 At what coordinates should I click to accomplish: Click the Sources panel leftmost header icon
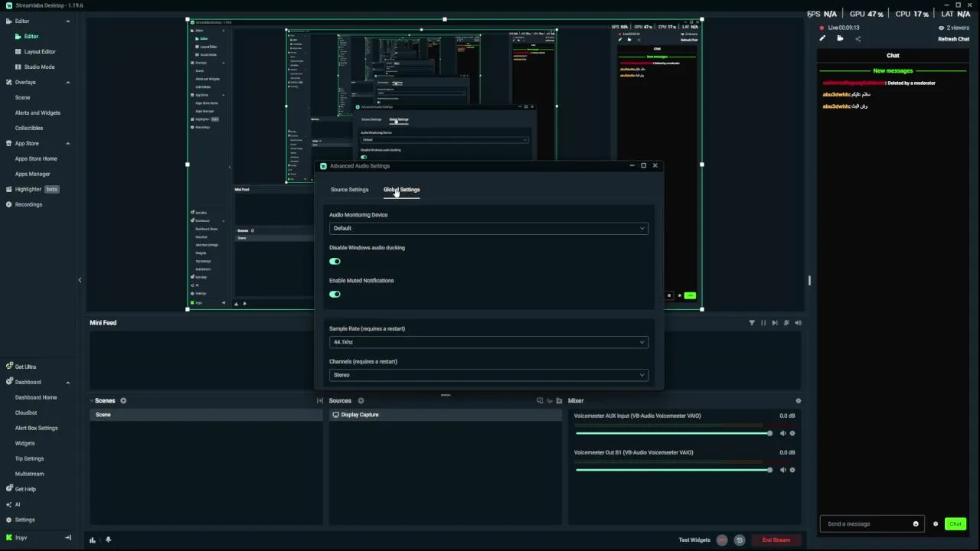pos(540,401)
